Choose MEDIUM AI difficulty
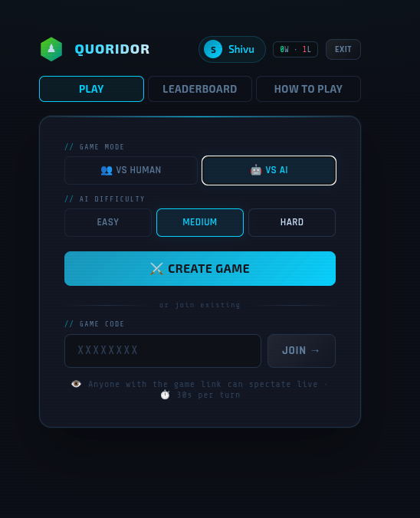420x518 pixels. (x=200, y=222)
